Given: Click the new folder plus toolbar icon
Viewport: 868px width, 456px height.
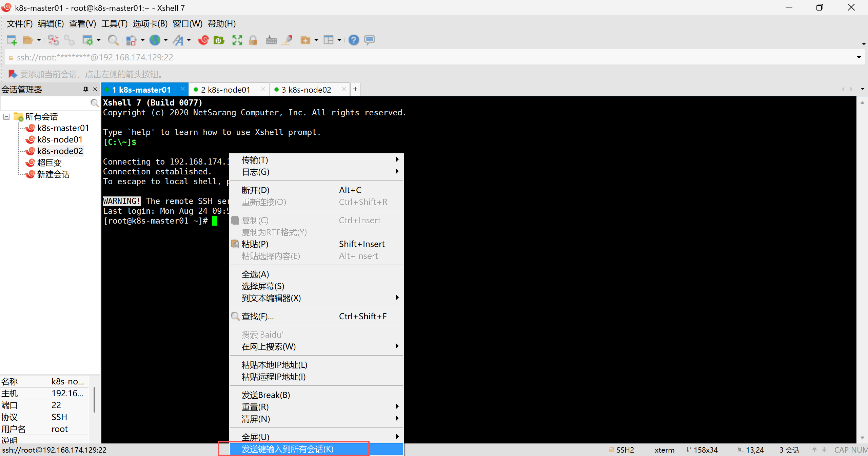Looking at the screenshot, I should [x=305, y=40].
